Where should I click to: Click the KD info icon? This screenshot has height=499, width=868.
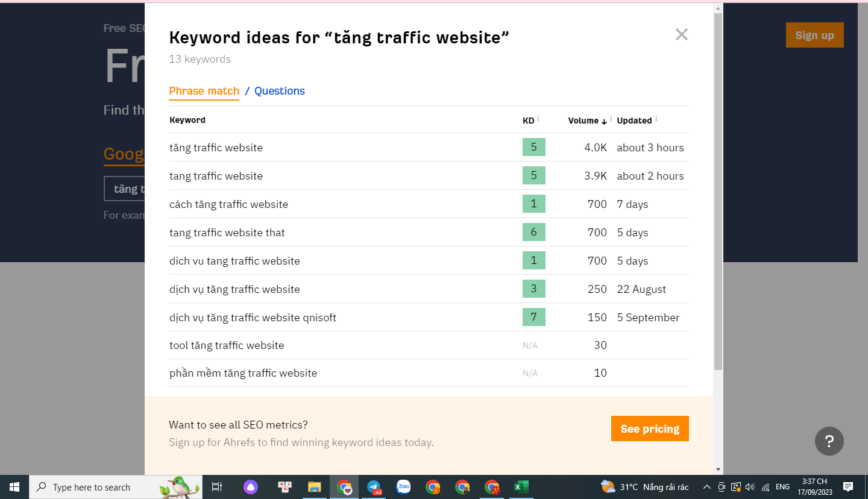[x=538, y=119]
